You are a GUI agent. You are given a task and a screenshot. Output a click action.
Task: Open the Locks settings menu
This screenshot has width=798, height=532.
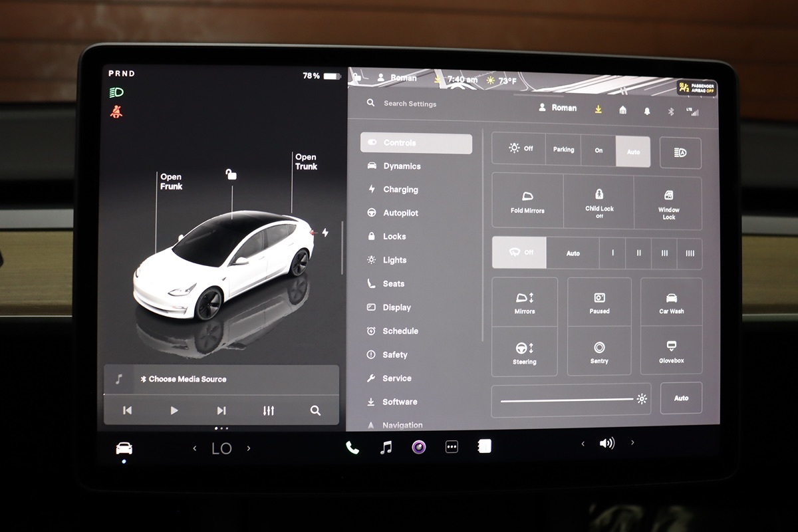coord(386,236)
